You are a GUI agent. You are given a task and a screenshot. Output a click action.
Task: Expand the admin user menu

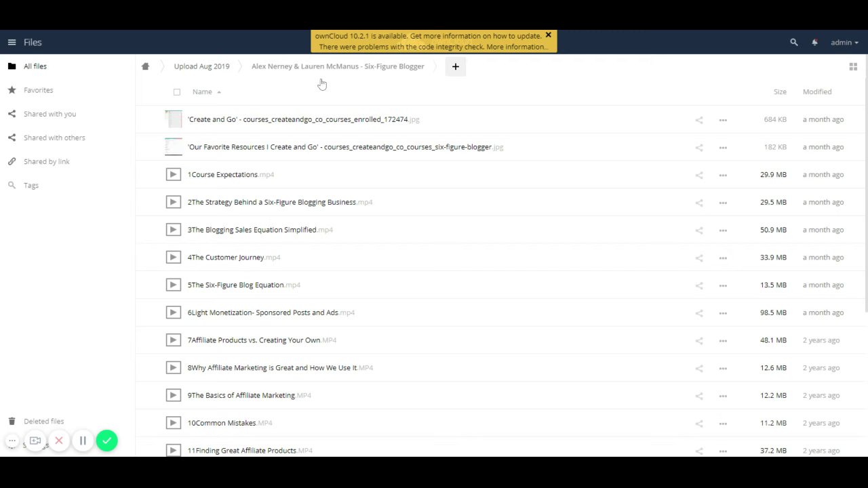844,42
